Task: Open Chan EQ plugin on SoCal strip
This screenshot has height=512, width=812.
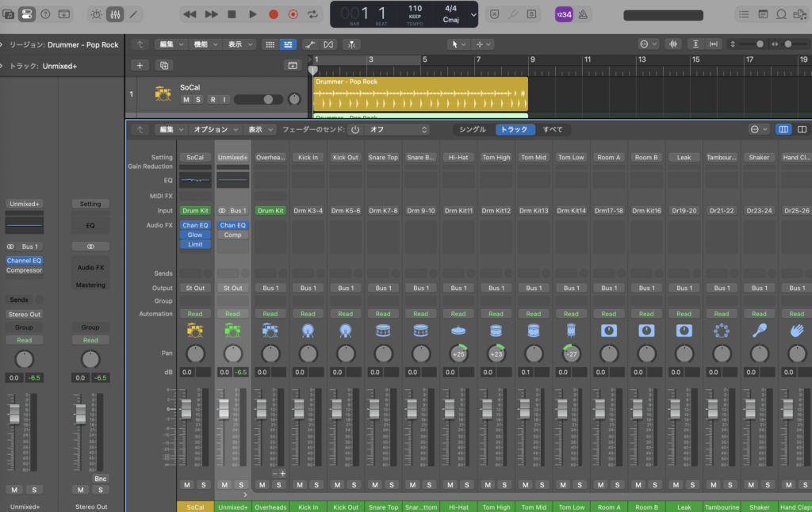Action: click(x=195, y=225)
